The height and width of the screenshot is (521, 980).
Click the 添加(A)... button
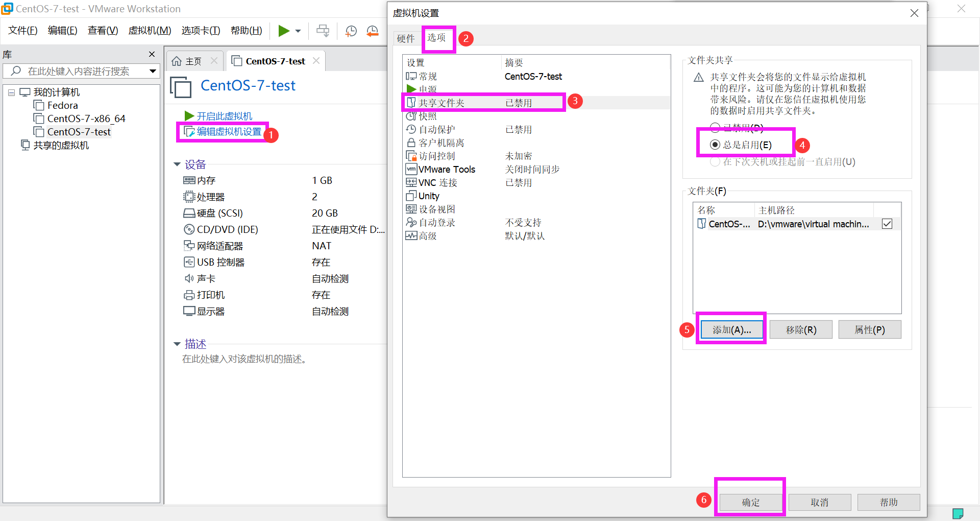[x=732, y=330]
